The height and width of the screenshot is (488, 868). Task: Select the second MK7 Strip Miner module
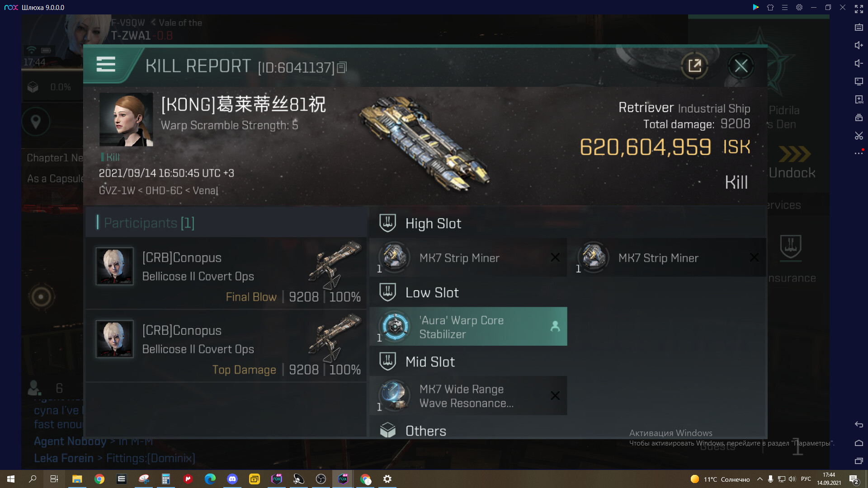667,258
